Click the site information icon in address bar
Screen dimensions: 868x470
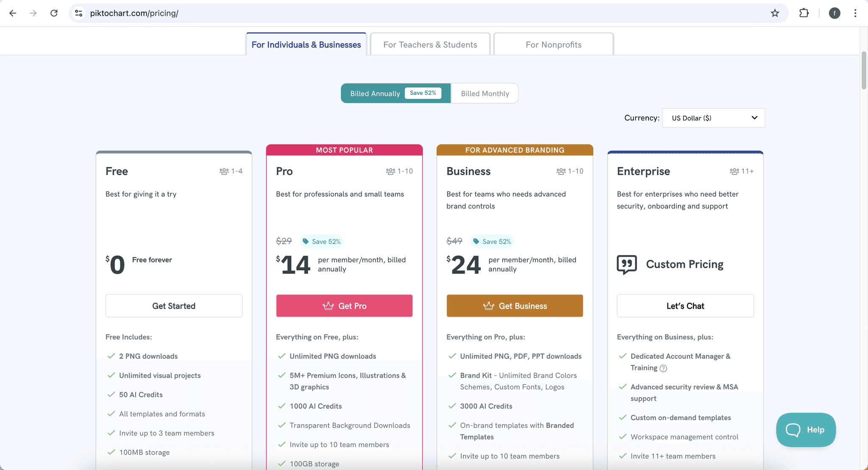point(79,13)
